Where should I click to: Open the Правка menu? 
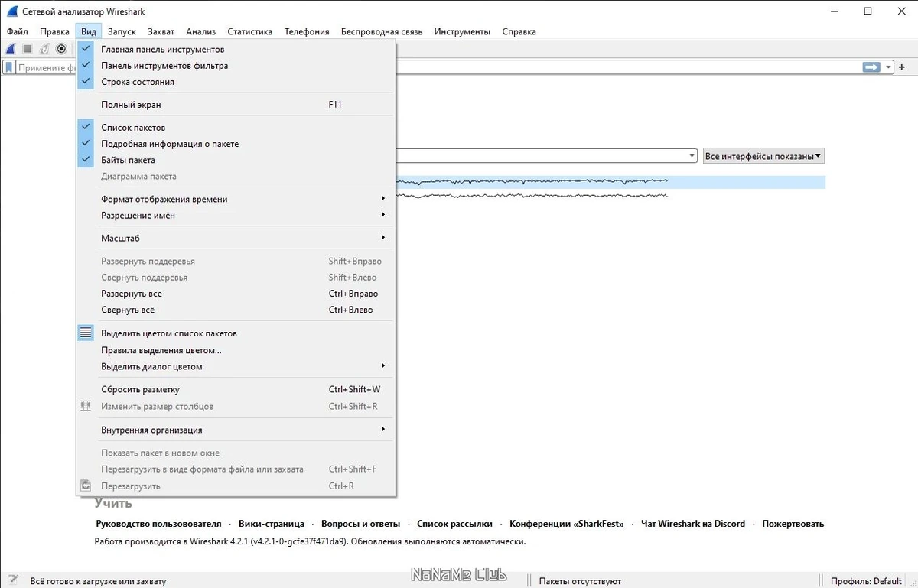pyautogui.click(x=54, y=31)
